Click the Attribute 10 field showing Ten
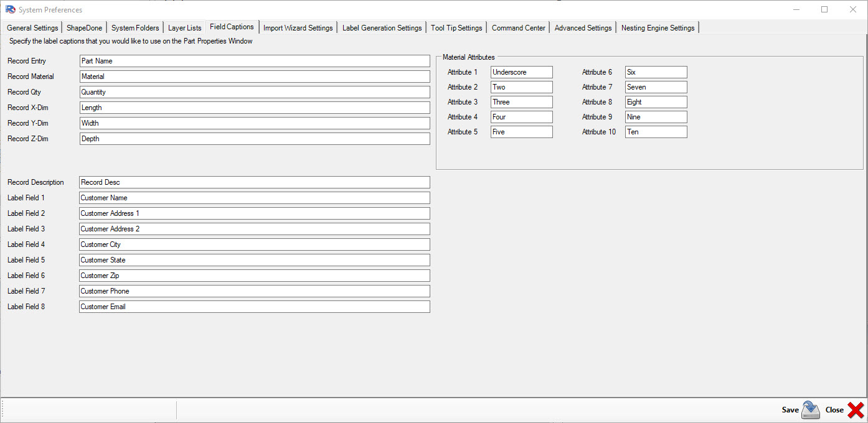The width and height of the screenshot is (868, 423). point(656,131)
